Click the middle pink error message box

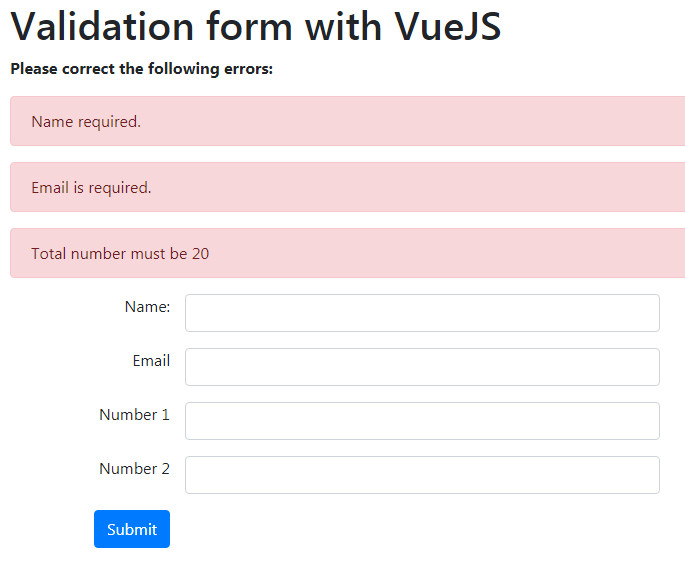347,187
